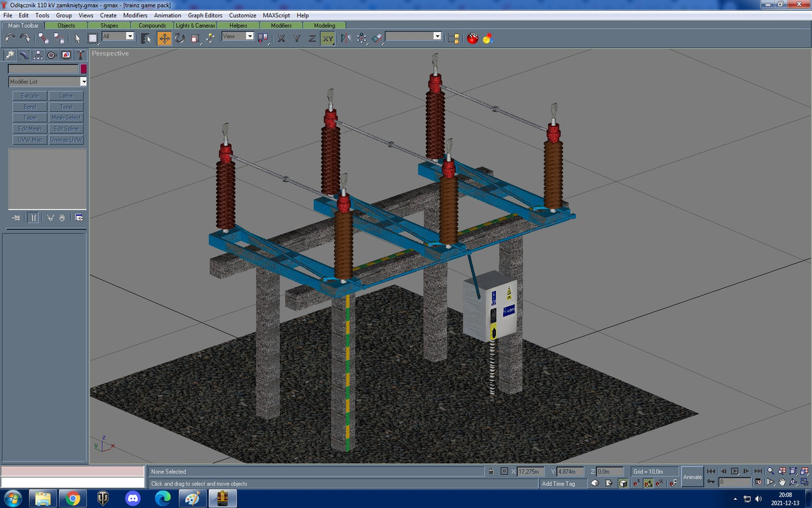The image size is (812, 508).
Task: Activate the Unlink Selection tool
Action: point(58,38)
